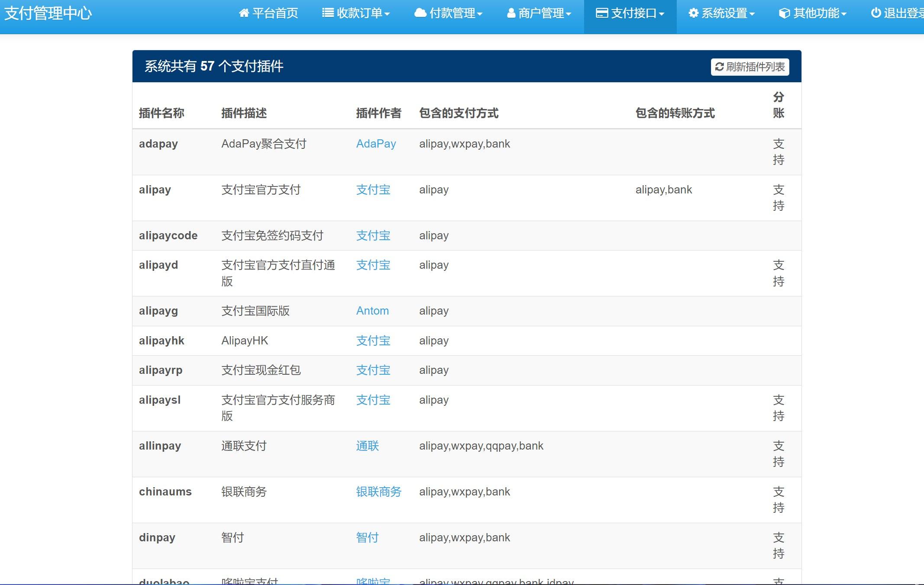Viewport: 924px width, 585px height.
Task: Click the gear icon beside 系统设置
Action: click(x=693, y=13)
